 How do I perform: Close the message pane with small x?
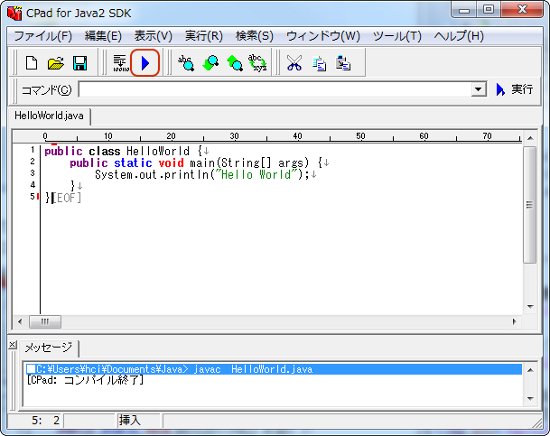[12, 345]
